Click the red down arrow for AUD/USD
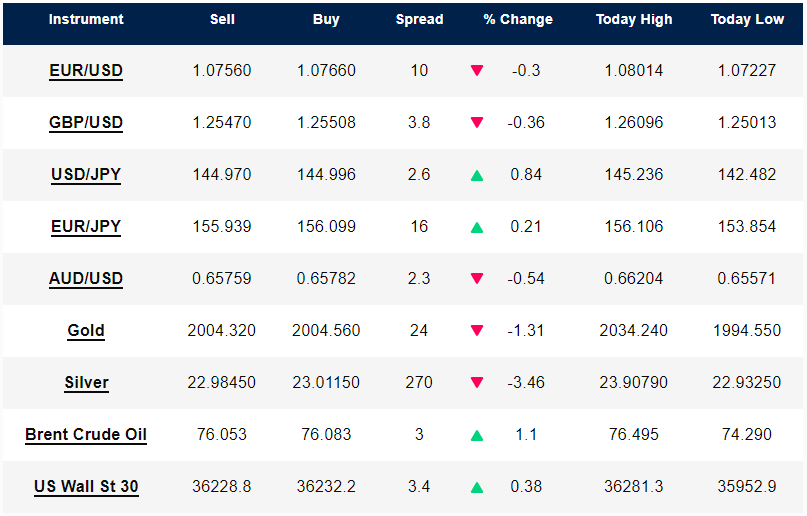Viewport: 807px width, 516px height. (477, 279)
